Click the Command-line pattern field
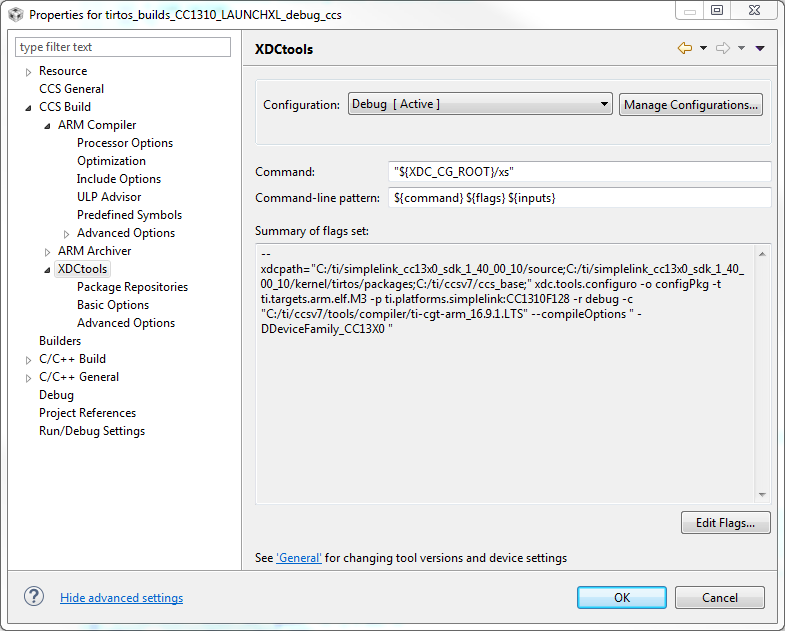 (x=579, y=198)
